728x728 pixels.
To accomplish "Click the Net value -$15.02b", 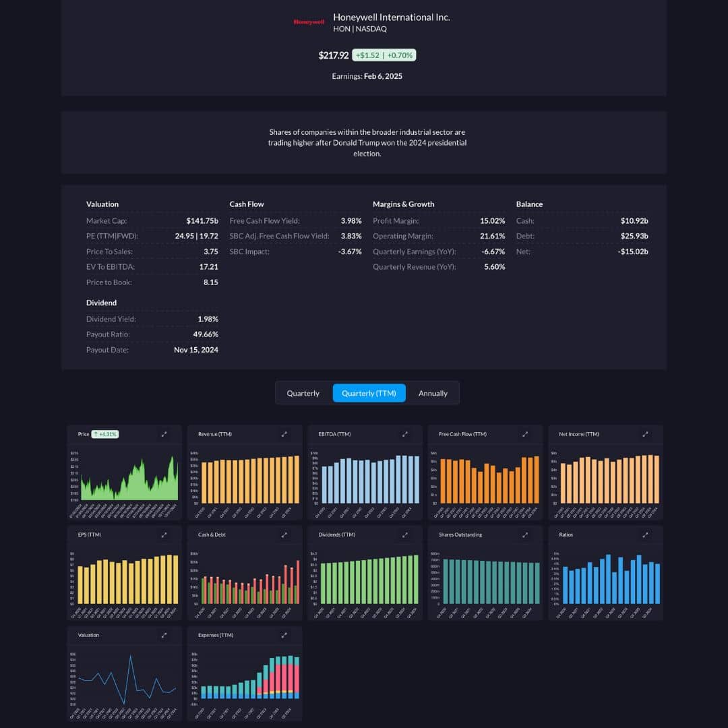I will click(633, 251).
